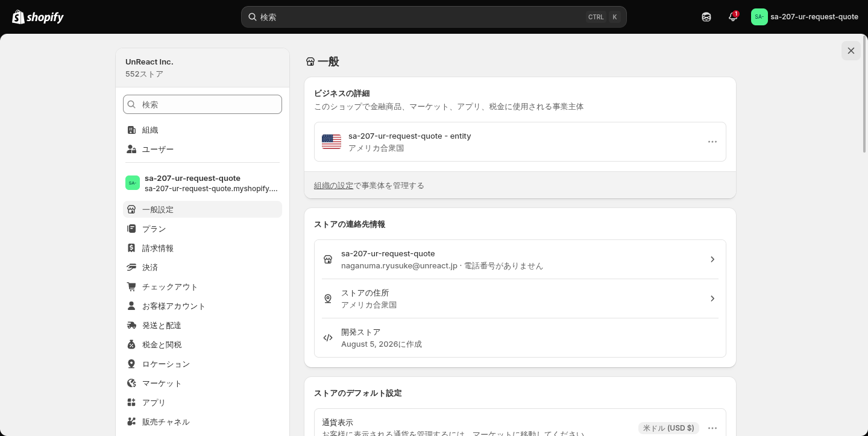The image size is (868, 436).
Task: Click the 請求情報 receipt icon
Action: pyautogui.click(x=131, y=248)
